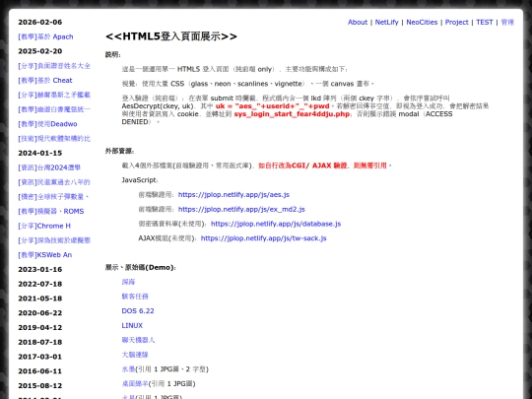Open the [教學]基於 Cheat article
Image resolution: width=532 pixels, height=399 pixels.
(x=45, y=81)
